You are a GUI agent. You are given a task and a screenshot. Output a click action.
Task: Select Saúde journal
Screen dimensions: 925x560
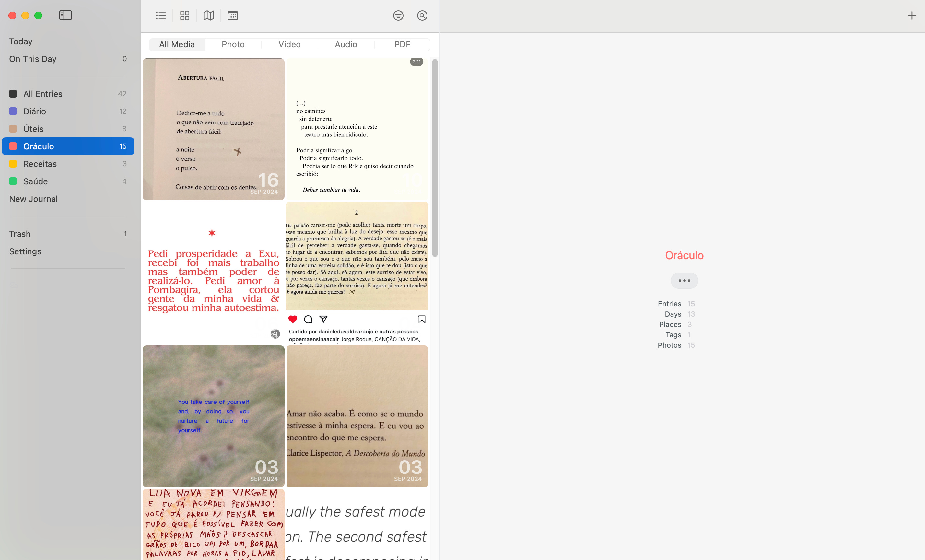[68, 181]
